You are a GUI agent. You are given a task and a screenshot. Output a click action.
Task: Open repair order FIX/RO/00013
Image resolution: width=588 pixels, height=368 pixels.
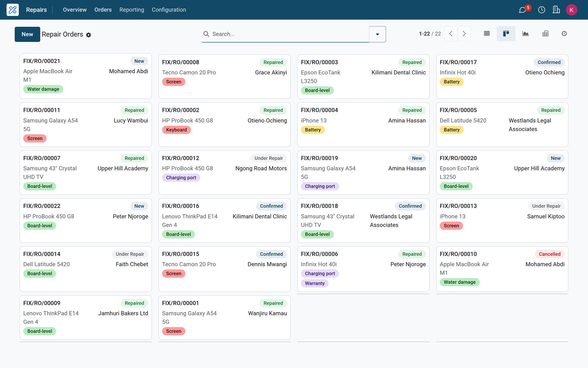[502, 220]
